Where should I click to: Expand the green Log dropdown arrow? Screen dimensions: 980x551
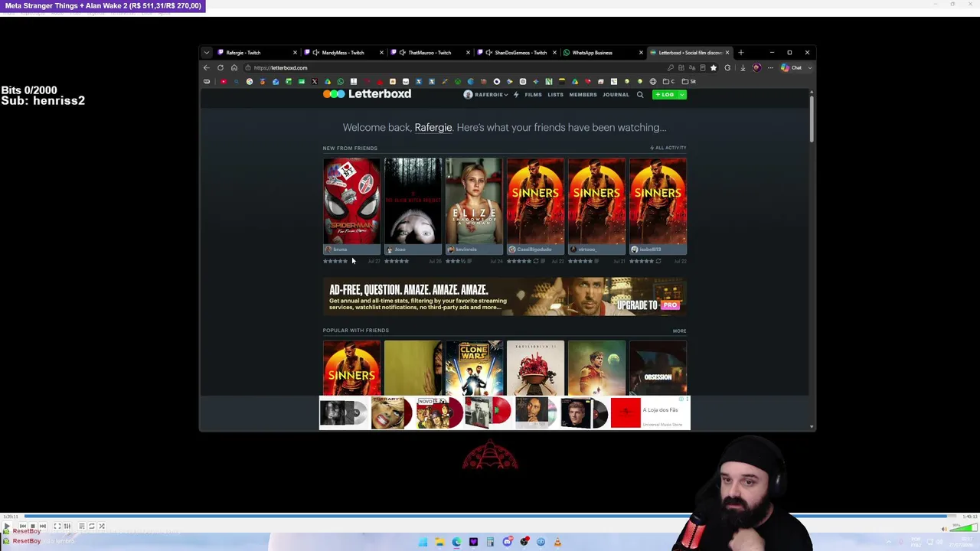681,95
